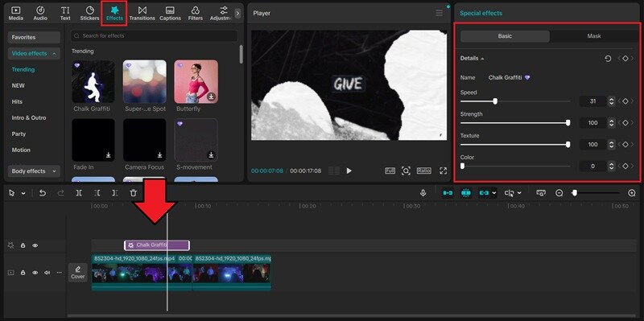Toggle main track magnet
Viewport: 644px width, 321px height.
(448, 193)
